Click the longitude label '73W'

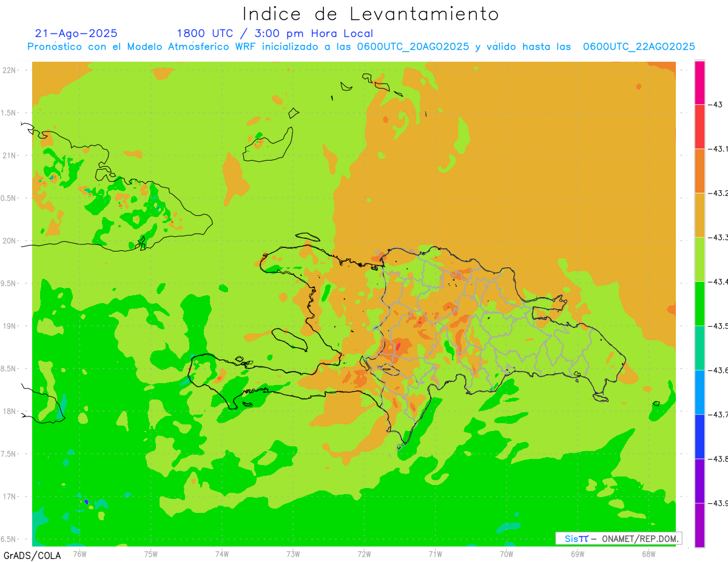click(293, 554)
